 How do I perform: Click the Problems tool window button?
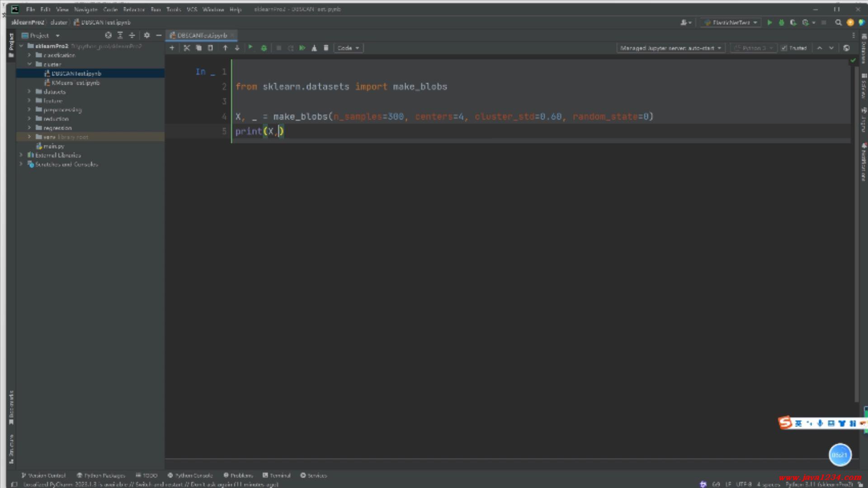click(238, 475)
